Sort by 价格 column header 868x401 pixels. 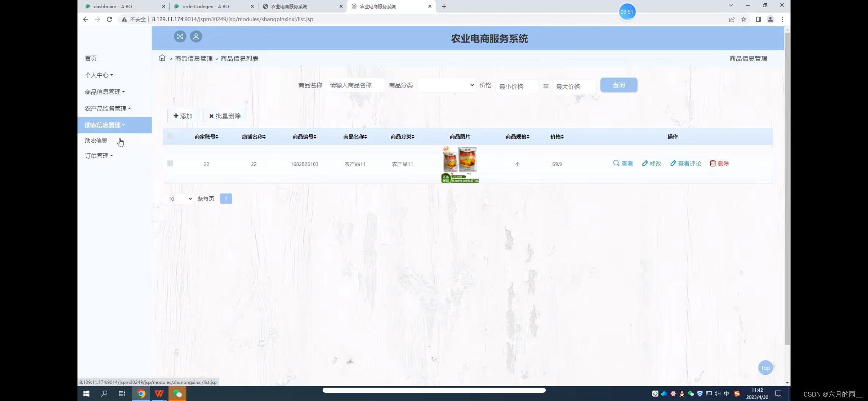coord(557,137)
